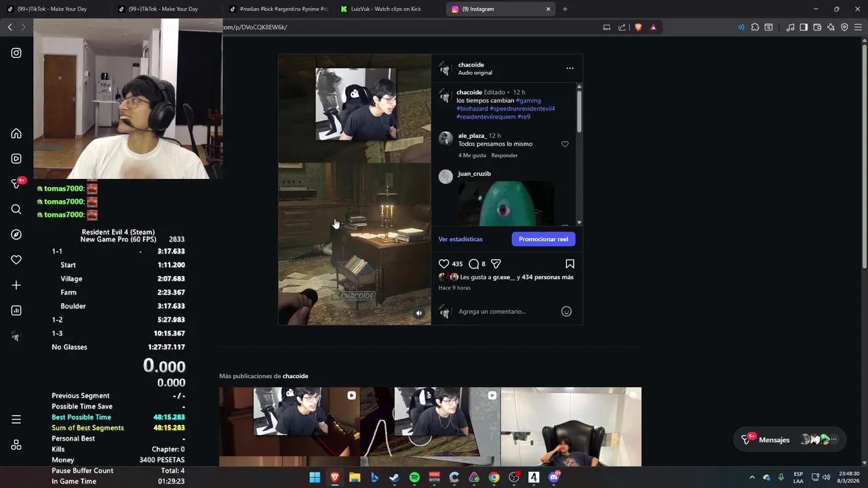Screen dimensions: 868x488
Task: Click the #speedrunresidentevil4 hashtag
Action: [522, 108]
